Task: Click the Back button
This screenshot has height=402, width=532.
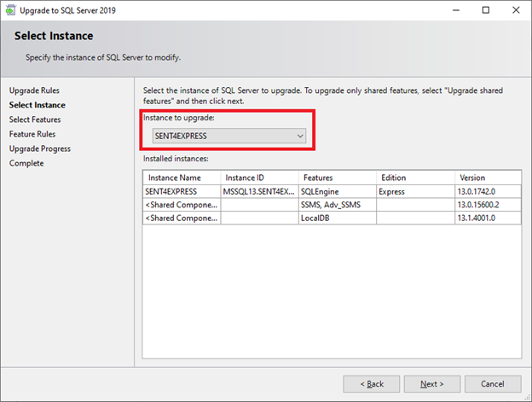Action: tap(372, 384)
